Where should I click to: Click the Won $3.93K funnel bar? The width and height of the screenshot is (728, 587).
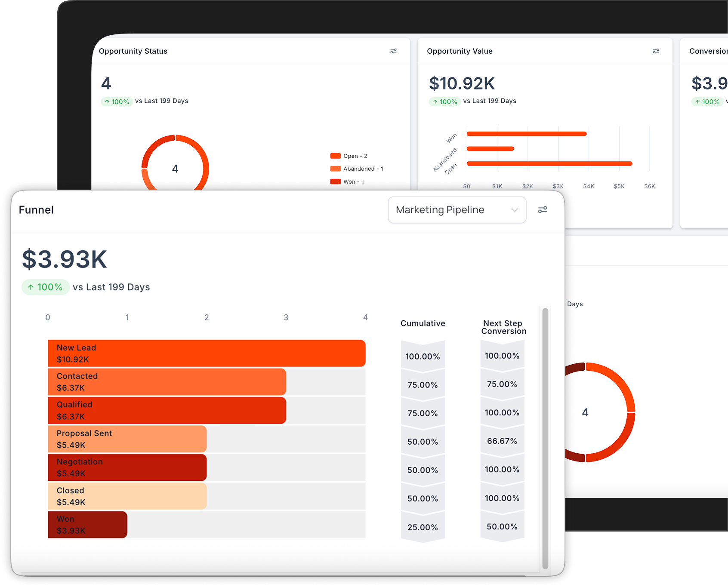pyautogui.click(x=87, y=525)
